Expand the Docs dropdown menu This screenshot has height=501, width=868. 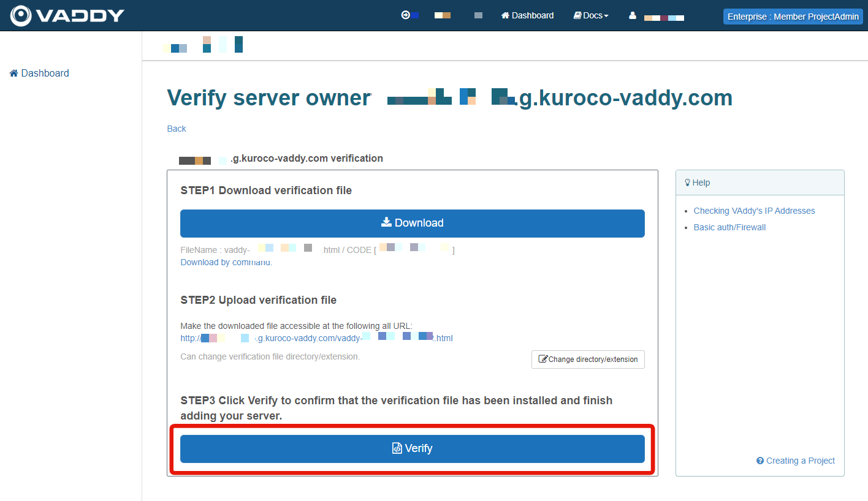point(591,15)
